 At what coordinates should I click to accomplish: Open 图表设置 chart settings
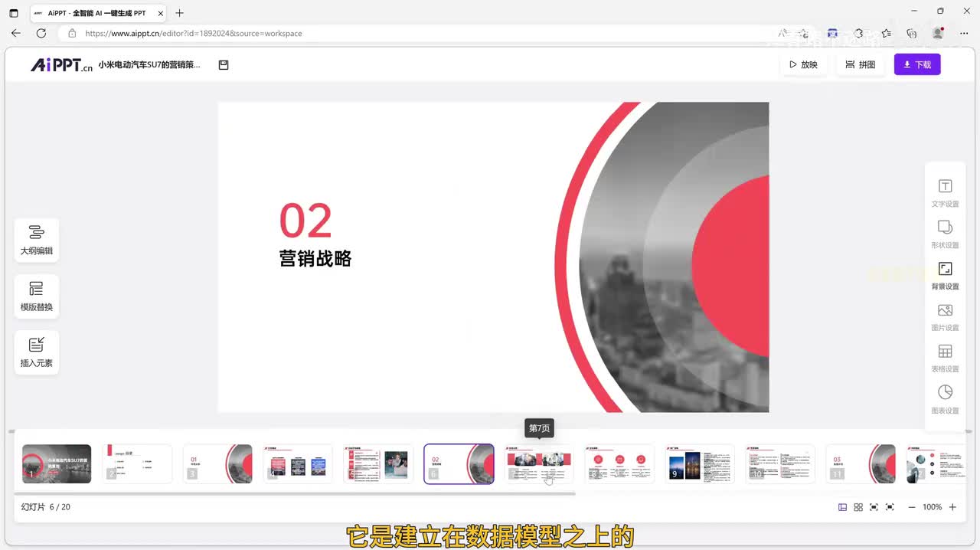pos(945,399)
